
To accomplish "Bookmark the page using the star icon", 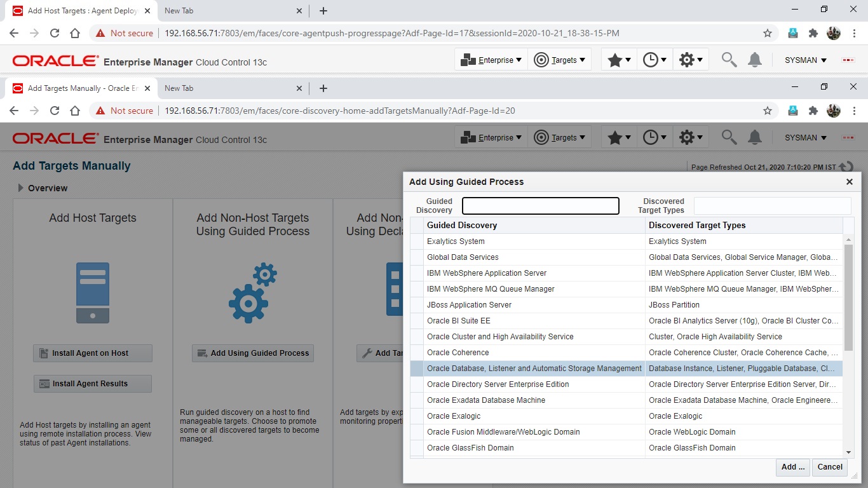I will (768, 110).
